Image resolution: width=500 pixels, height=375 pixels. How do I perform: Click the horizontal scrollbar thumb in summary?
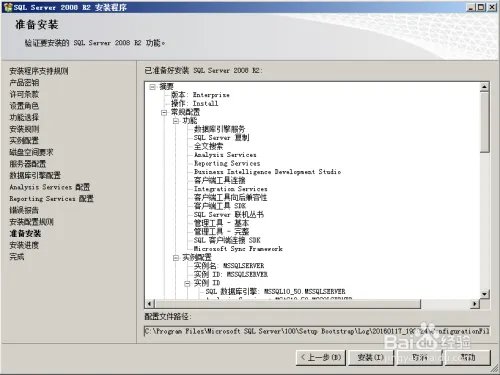(288, 304)
